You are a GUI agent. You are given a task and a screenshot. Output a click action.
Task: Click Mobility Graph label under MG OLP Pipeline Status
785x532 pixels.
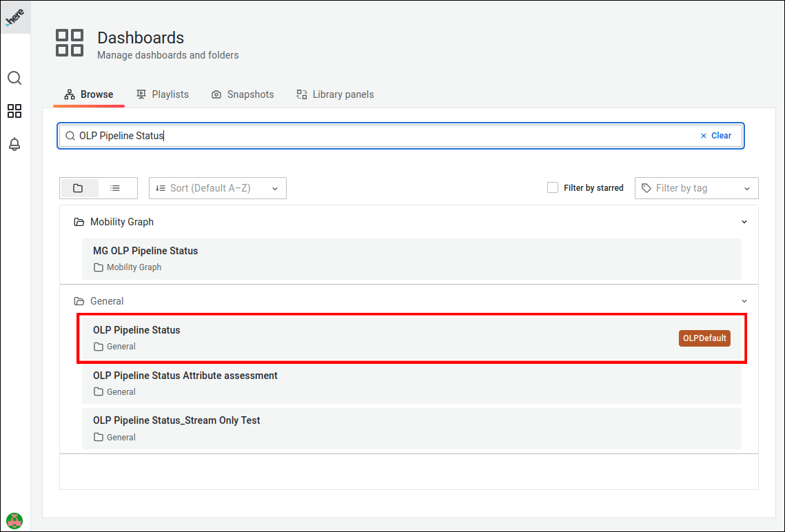pyautogui.click(x=134, y=267)
